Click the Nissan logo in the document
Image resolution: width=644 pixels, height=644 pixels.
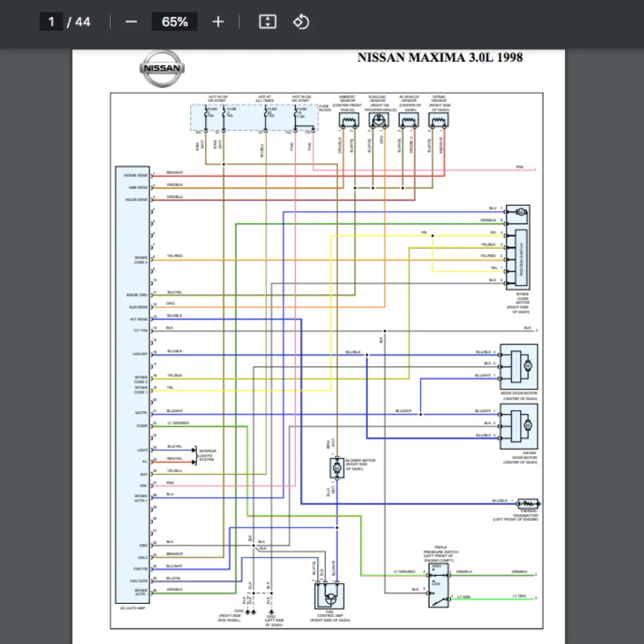(162, 68)
